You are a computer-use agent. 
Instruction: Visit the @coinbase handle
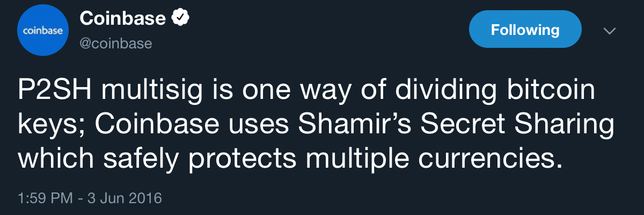(x=116, y=44)
